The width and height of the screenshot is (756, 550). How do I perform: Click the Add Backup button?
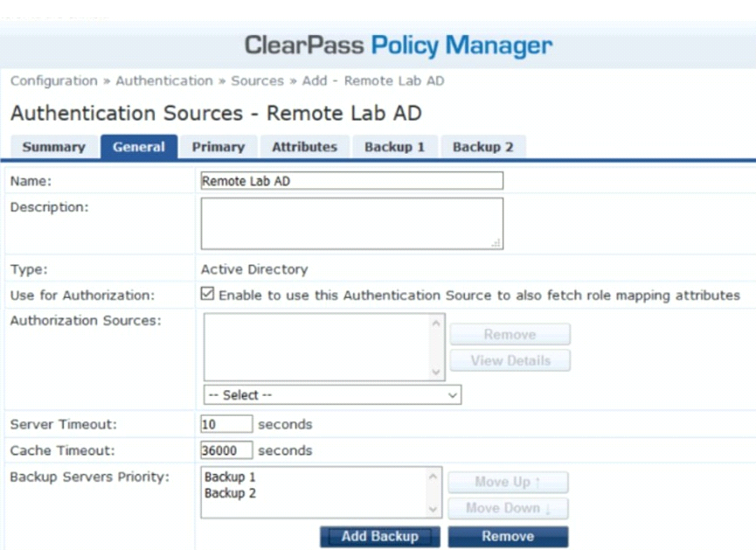point(380,537)
